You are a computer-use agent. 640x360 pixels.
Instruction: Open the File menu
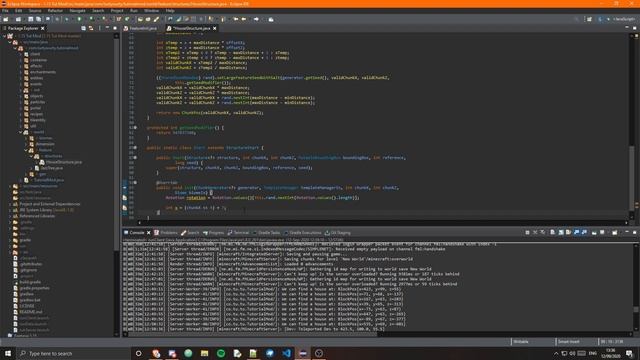[5, 11]
